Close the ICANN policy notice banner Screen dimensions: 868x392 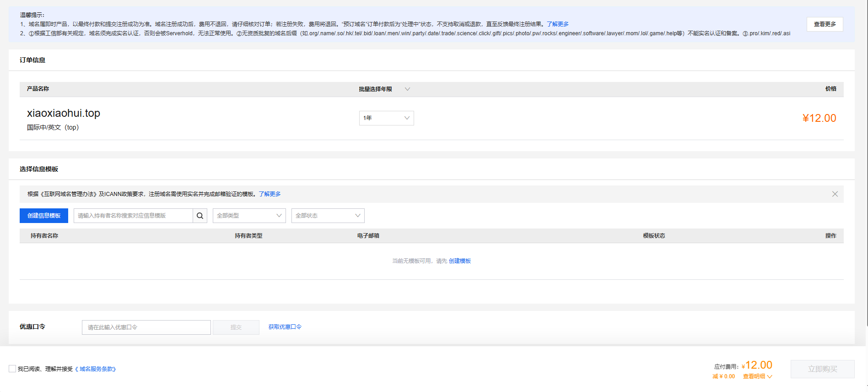tap(835, 194)
